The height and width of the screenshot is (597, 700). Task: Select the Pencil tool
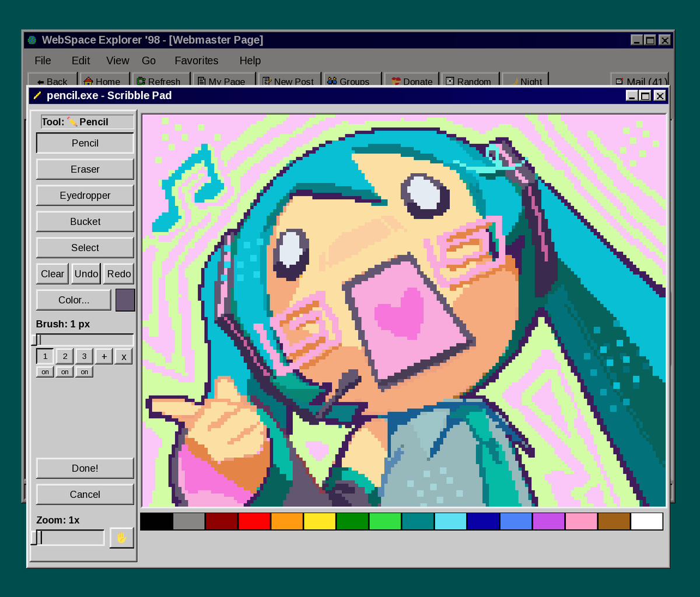(85, 143)
